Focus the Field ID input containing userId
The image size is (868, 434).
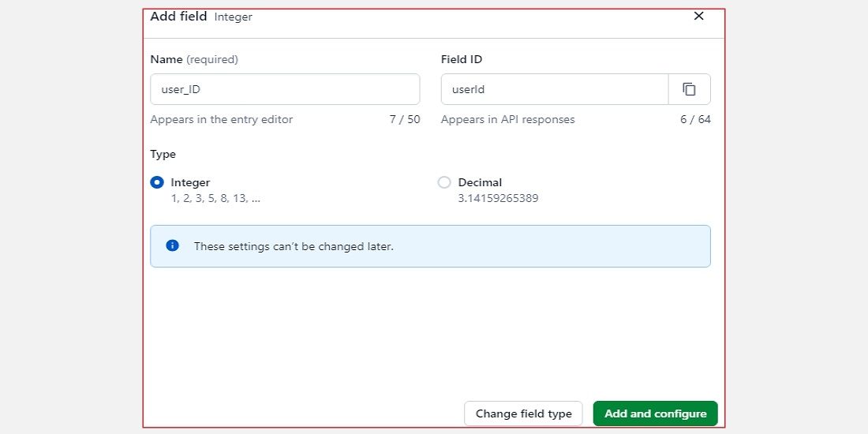pyautogui.click(x=554, y=89)
